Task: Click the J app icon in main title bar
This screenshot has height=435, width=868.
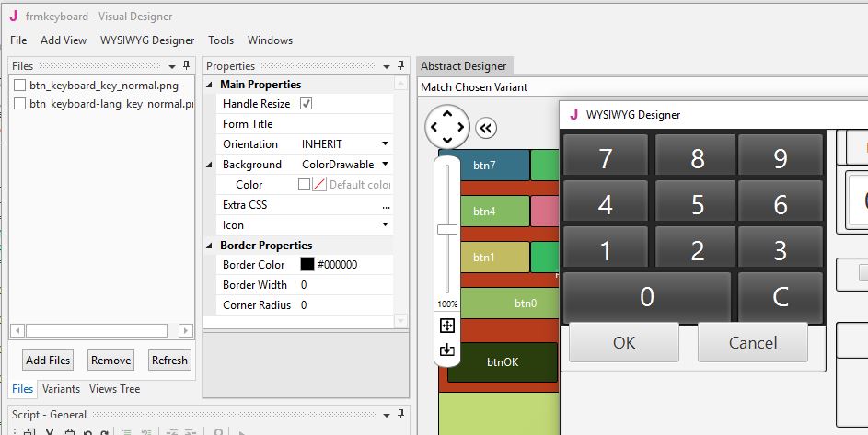Action: (14, 16)
